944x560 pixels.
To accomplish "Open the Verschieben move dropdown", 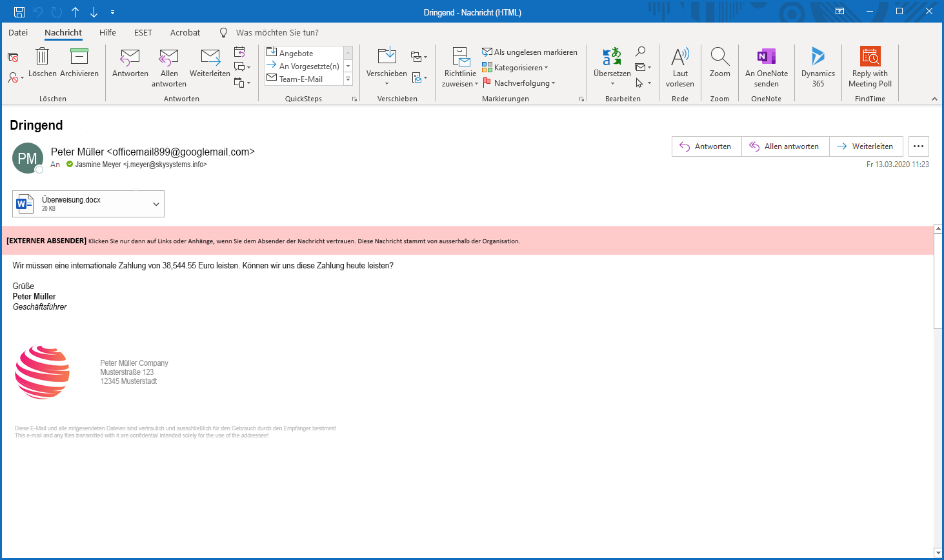I will pos(387,67).
